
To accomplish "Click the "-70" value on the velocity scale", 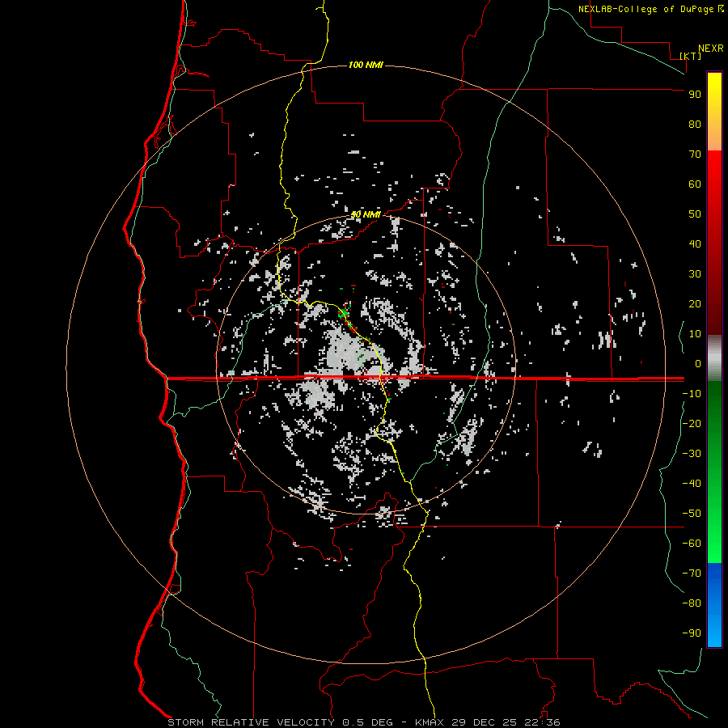I will tap(692, 574).
